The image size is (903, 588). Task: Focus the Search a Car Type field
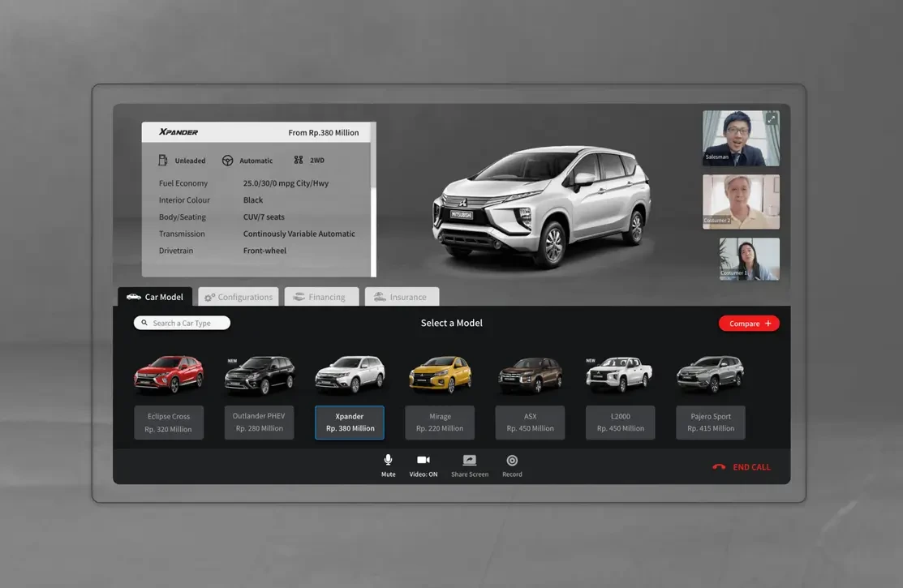coord(182,323)
